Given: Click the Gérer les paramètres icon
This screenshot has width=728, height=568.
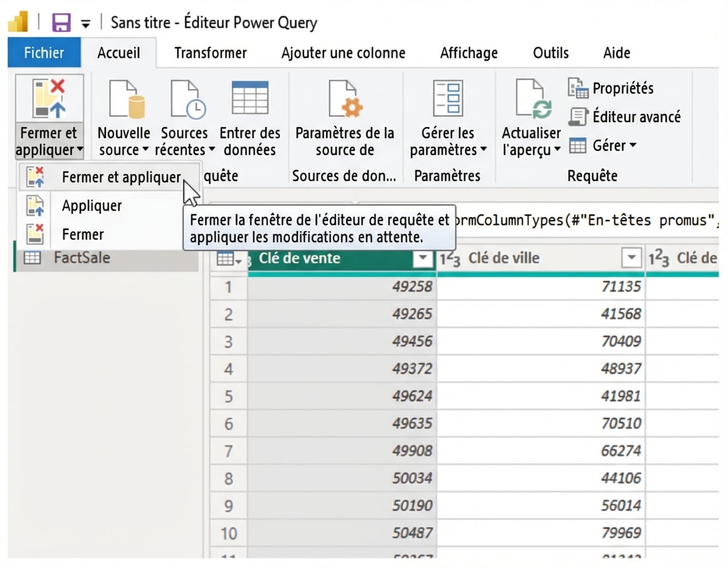Looking at the screenshot, I should pyautogui.click(x=448, y=98).
